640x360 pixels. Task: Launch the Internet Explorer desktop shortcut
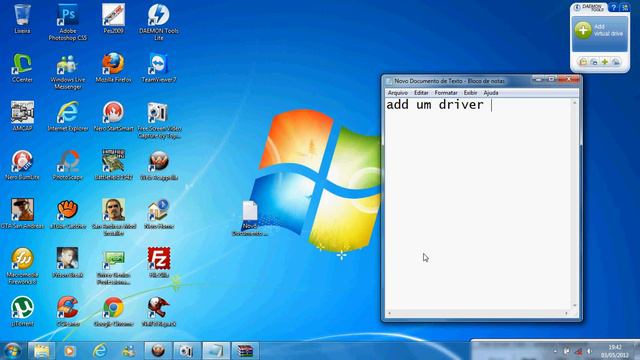[x=68, y=116]
